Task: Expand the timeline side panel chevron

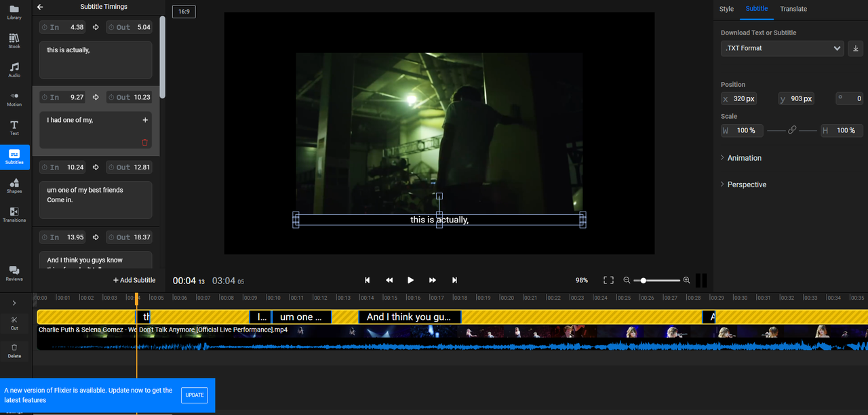Action: click(14, 303)
